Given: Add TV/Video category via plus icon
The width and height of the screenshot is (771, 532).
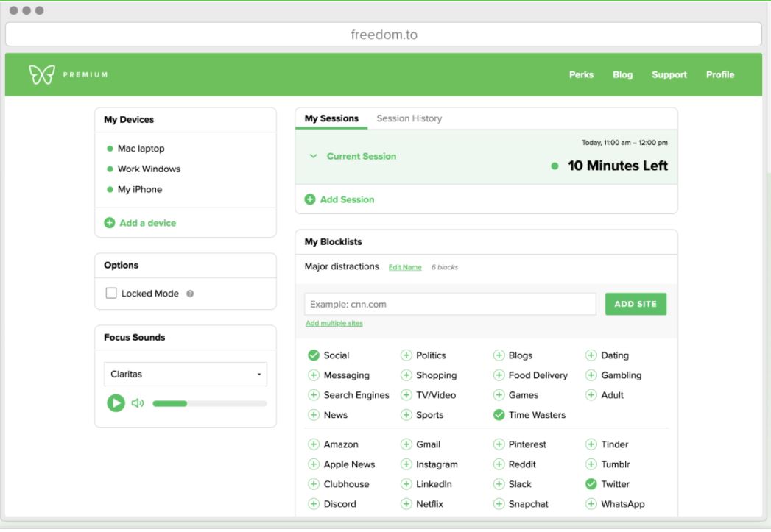Looking at the screenshot, I should [x=406, y=395].
